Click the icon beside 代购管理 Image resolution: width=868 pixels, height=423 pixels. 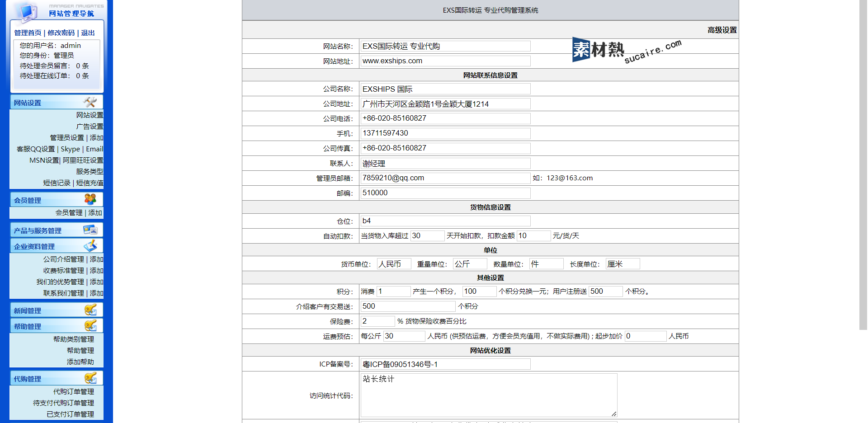pyautogui.click(x=90, y=378)
